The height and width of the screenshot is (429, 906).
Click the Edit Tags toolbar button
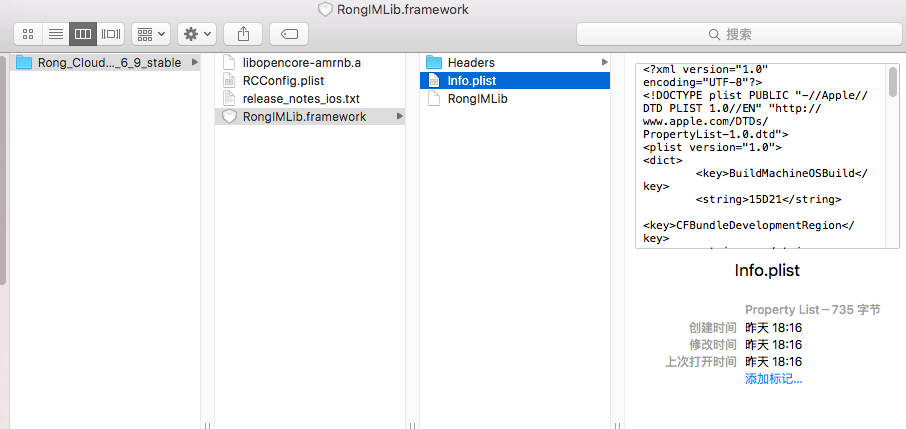(289, 34)
